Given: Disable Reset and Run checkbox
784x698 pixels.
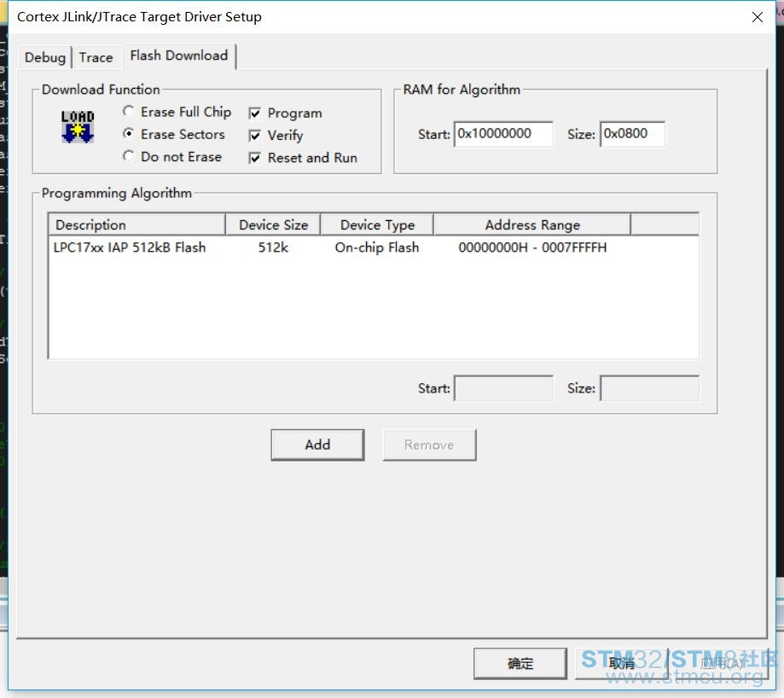Looking at the screenshot, I should coord(255,158).
